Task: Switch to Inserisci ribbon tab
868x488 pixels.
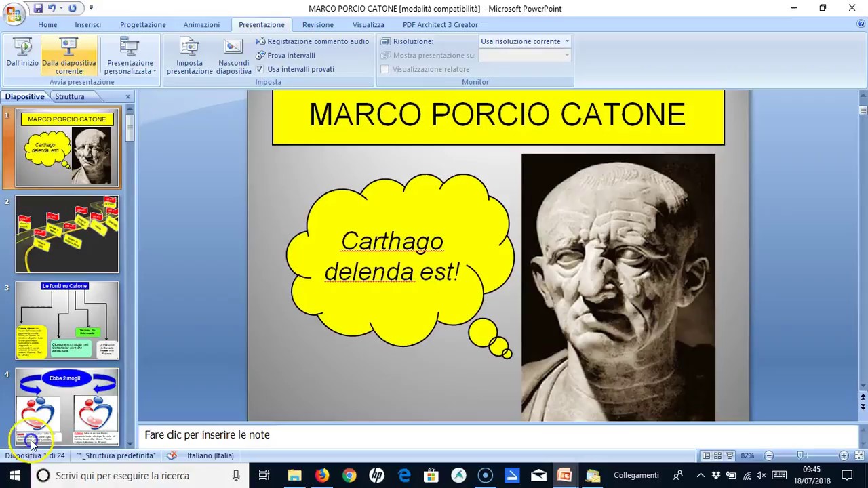Action: tap(88, 24)
